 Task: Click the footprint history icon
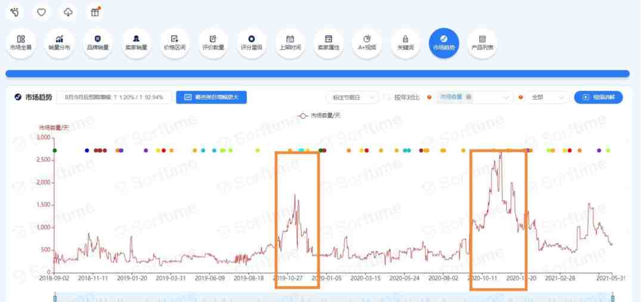point(15,13)
